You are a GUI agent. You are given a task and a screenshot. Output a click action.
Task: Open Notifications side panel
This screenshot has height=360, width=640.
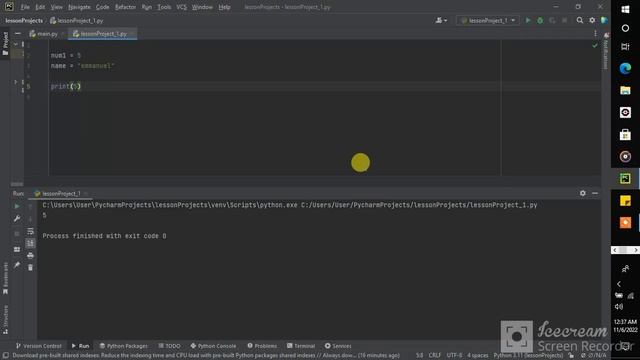tap(606, 51)
